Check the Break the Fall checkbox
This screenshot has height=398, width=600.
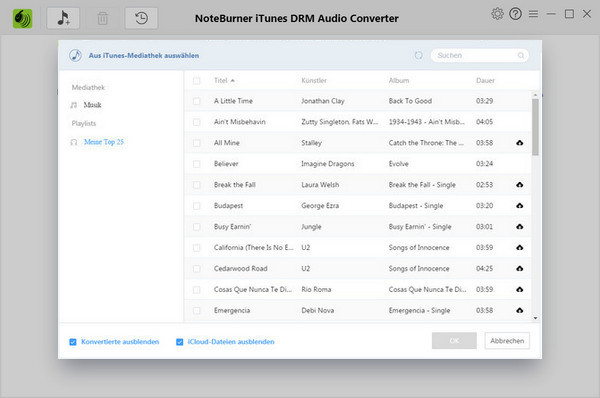[x=196, y=185]
